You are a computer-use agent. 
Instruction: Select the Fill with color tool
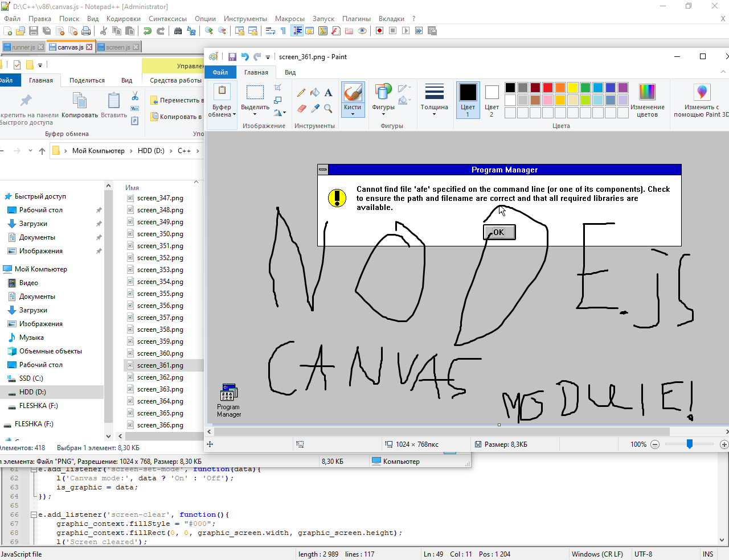(x=314, y=93)
